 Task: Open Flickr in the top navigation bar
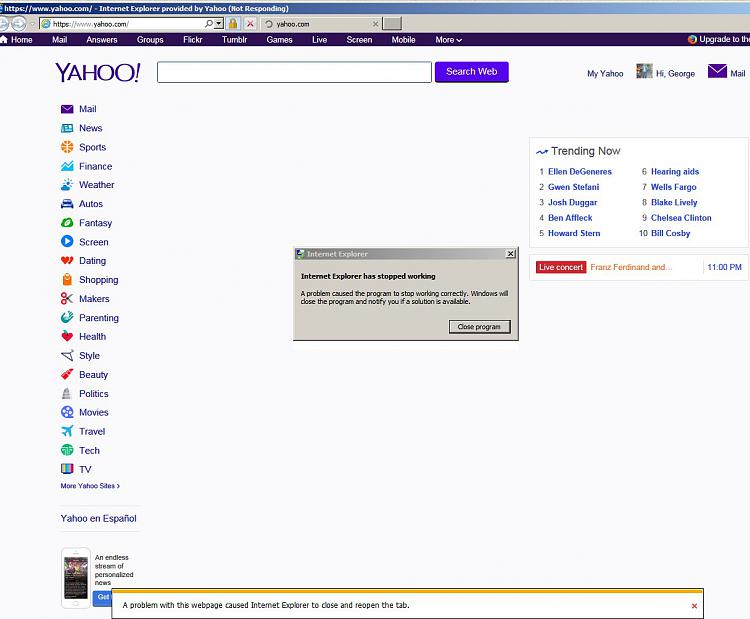(x=192, y=40)
